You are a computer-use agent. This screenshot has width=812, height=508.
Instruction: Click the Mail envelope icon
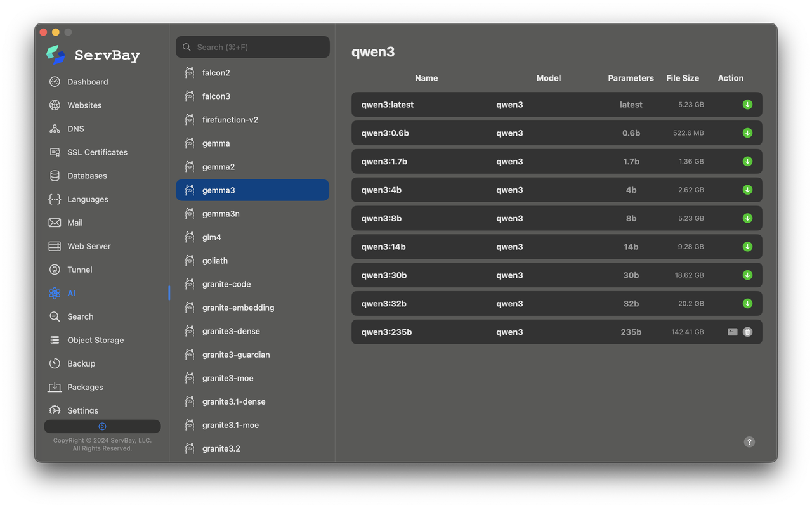(x=55, y=223)
